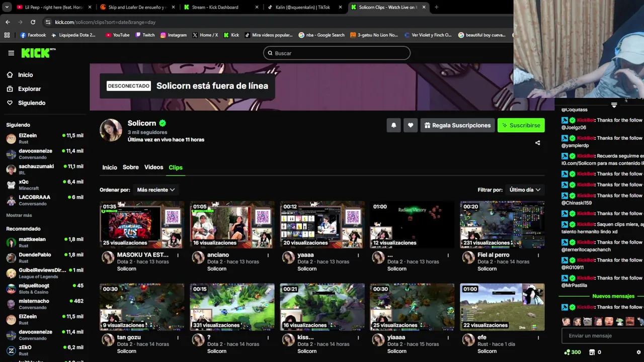Open mattkeelan recommended channel
644x362 pixels.
pyautogui.click(x=44, y=242)
